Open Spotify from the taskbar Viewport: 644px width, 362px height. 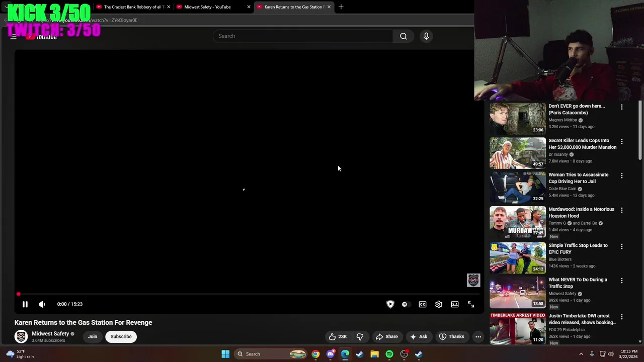click(389, 354)
